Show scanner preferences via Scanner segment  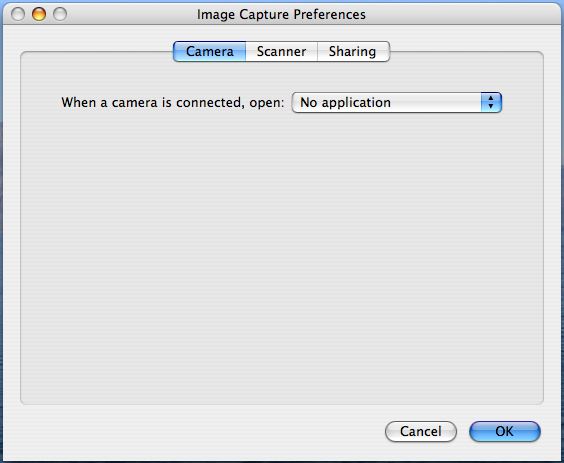click(x=282, y=51)
